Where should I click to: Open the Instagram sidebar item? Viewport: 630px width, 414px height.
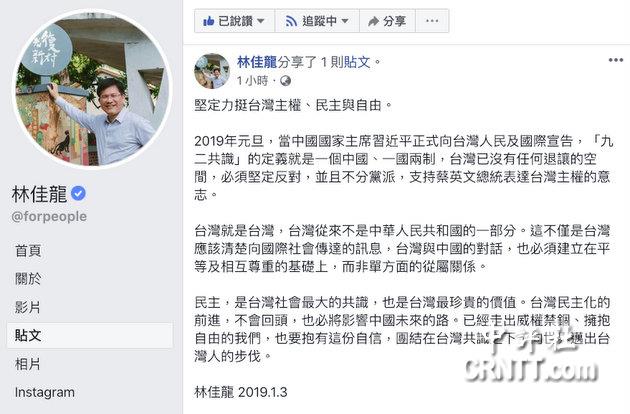(x=45, y=392)
